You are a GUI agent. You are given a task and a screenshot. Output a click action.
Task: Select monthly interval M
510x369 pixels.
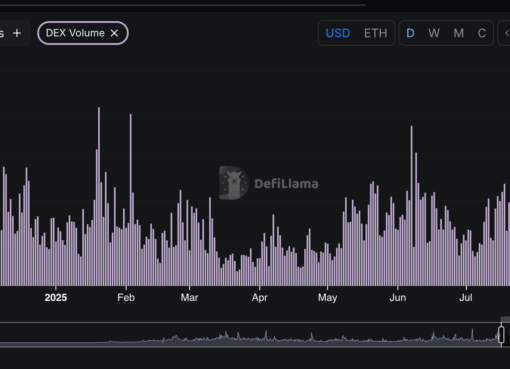(459, 33)
